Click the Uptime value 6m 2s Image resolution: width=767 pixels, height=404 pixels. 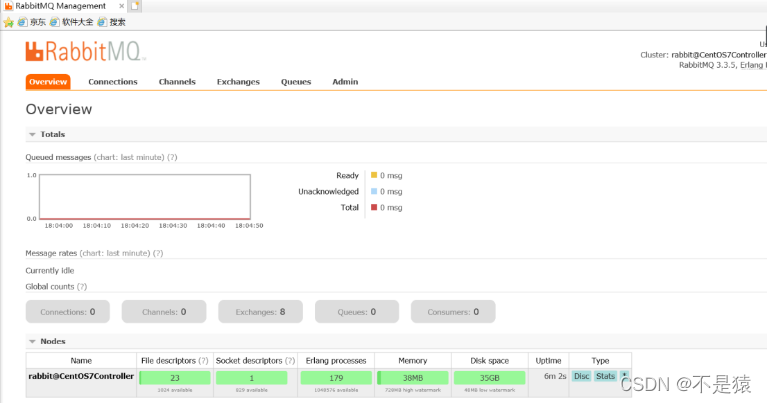pos(555,376)
